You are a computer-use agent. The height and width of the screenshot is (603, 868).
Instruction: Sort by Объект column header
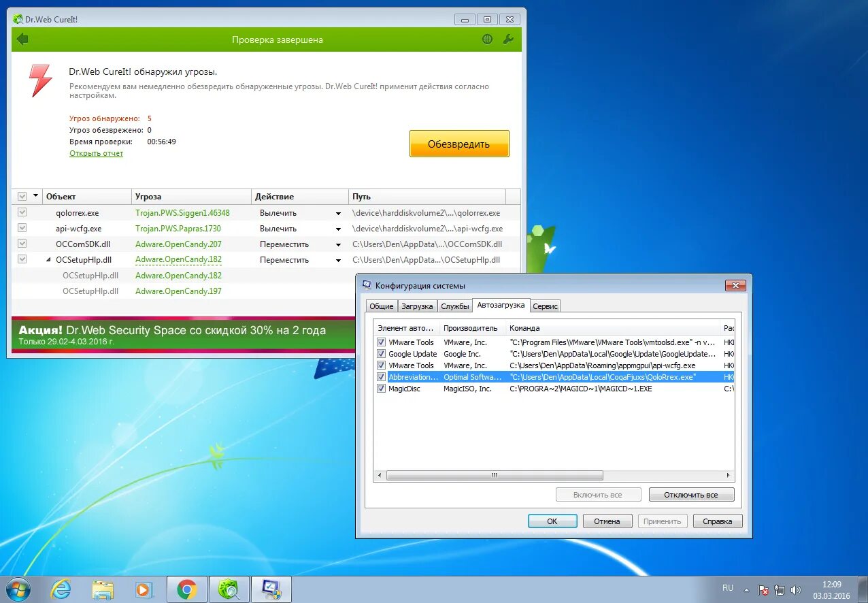point(86,196)
